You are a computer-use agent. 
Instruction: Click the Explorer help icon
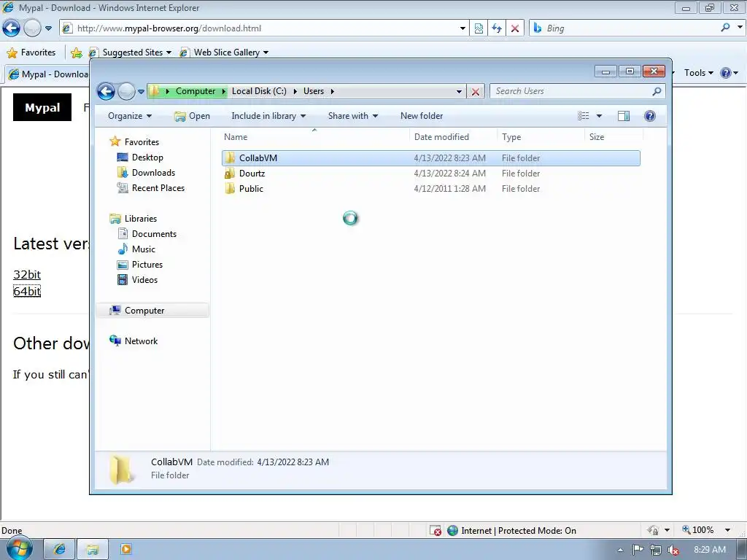pyautogui.click(x=650, y=116)
